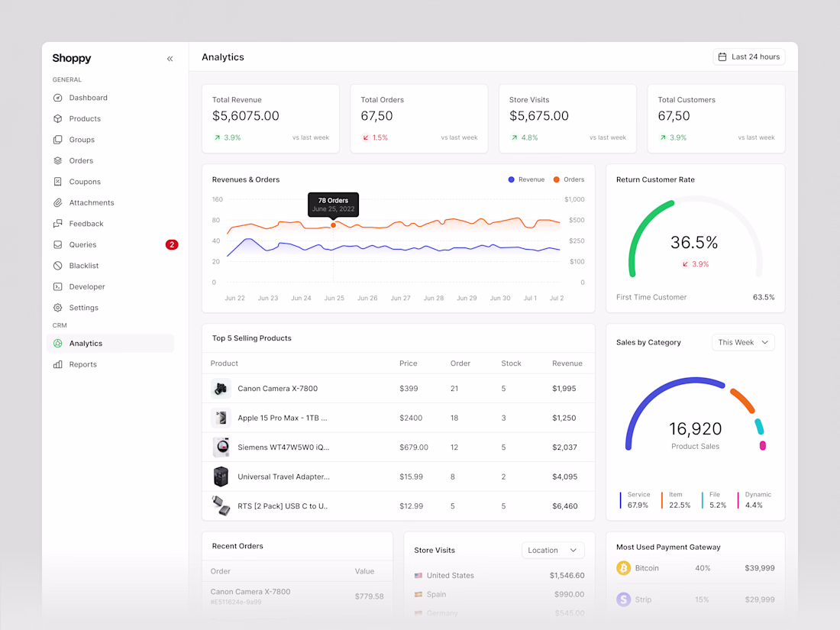Image resolution: width=840 pixels, height=630 pixels.
Task: Navigate to Settings
Action: [111, 308]
